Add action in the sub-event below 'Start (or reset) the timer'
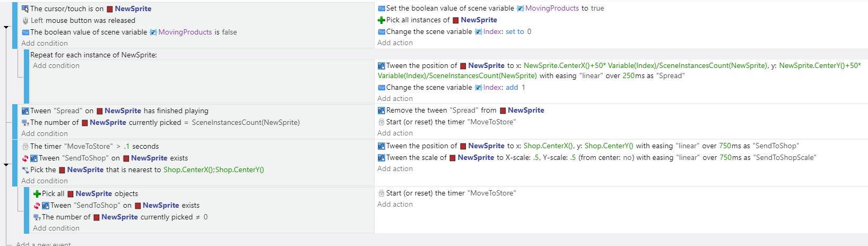 pyautogui.click(x=395, y=205)
